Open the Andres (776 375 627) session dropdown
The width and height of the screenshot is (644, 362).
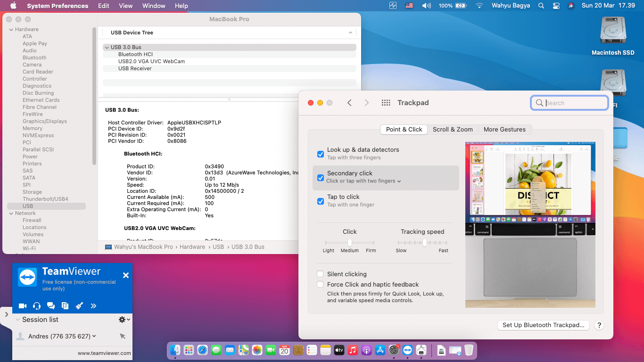(x=62, y=337)
